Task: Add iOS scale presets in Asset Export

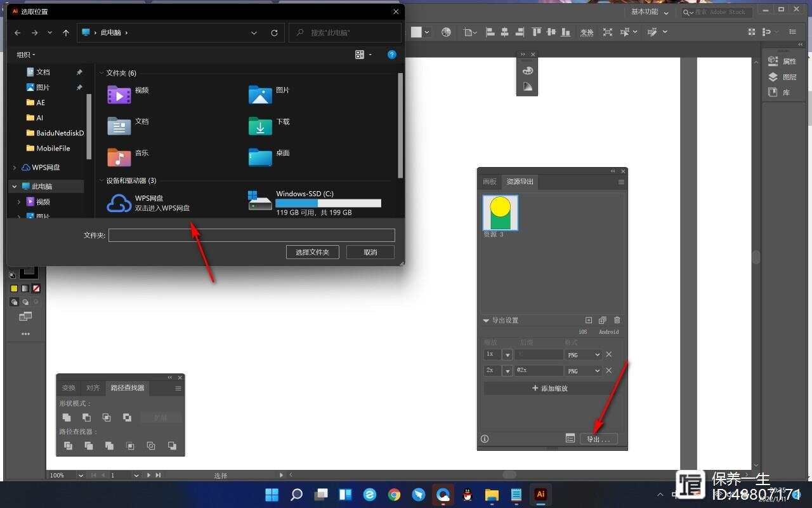Action: tap(583, 332)
